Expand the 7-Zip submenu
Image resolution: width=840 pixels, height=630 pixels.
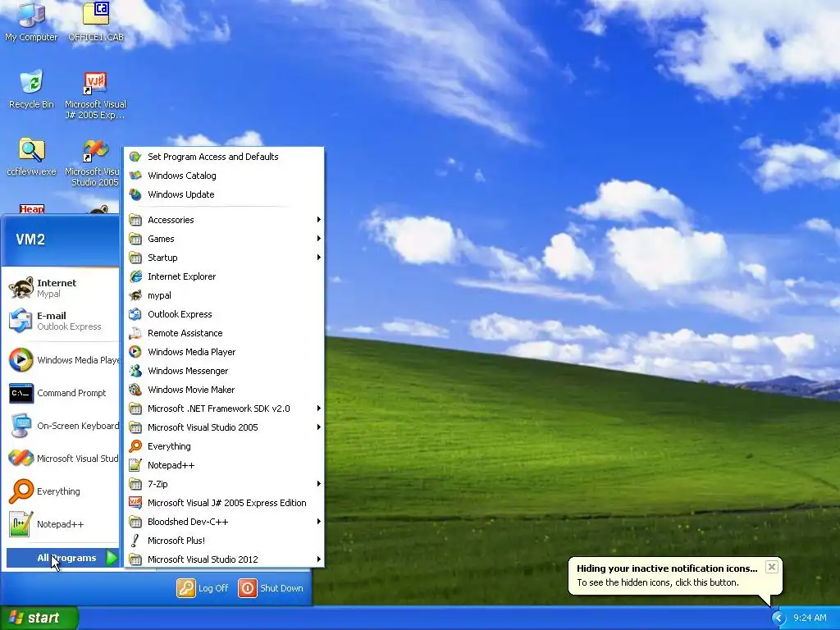tap(225, 484)
